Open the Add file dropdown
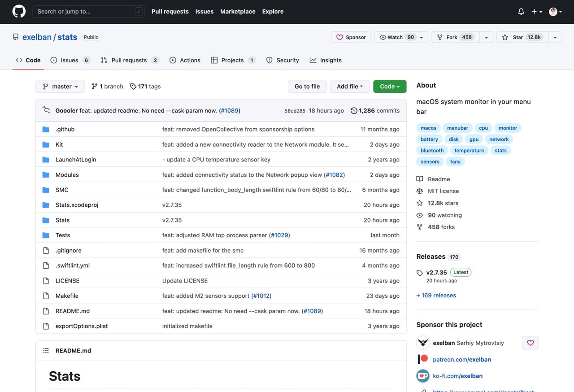 tap(350, 87)
